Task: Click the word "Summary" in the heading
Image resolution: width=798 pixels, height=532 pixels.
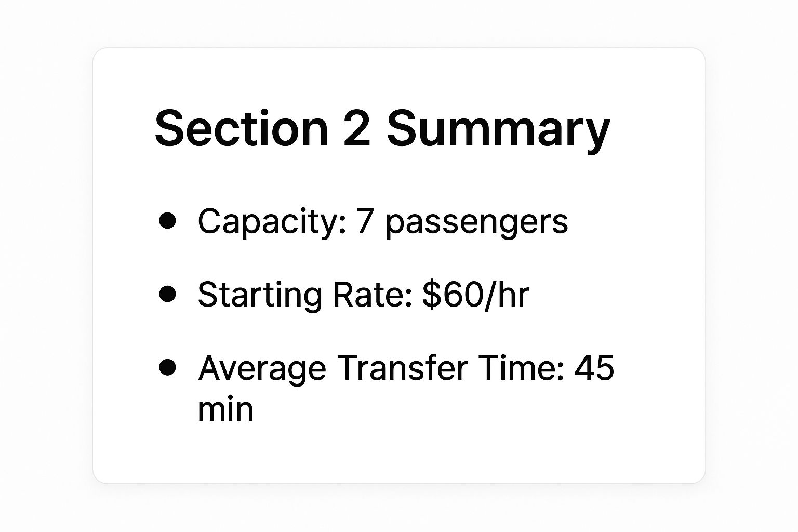Action: 498,129
